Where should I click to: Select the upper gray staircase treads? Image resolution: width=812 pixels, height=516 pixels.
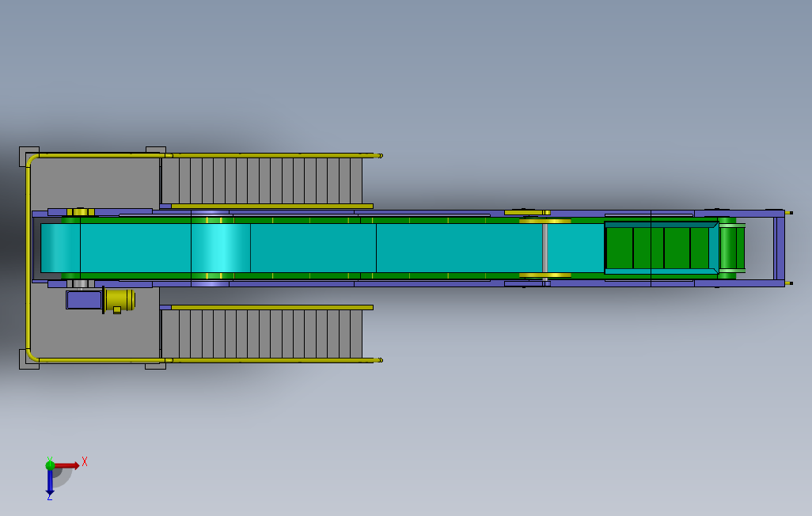tap(261, 180)
